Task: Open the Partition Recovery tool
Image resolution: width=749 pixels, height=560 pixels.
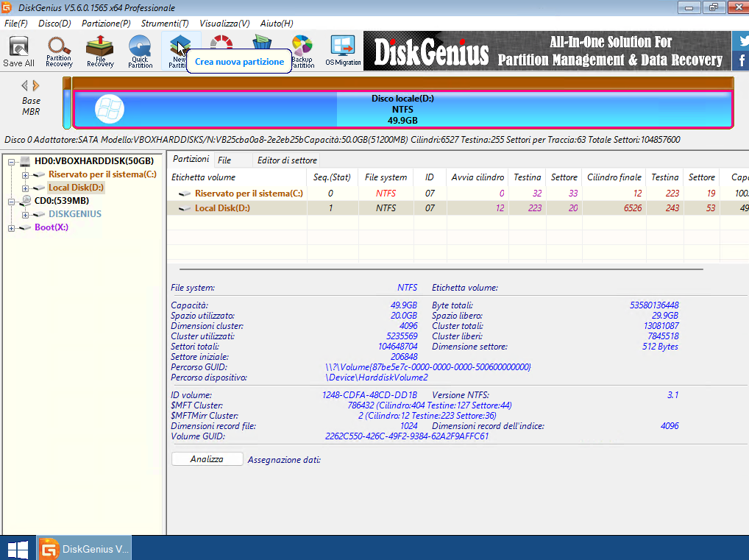Action: pos(60,51)
